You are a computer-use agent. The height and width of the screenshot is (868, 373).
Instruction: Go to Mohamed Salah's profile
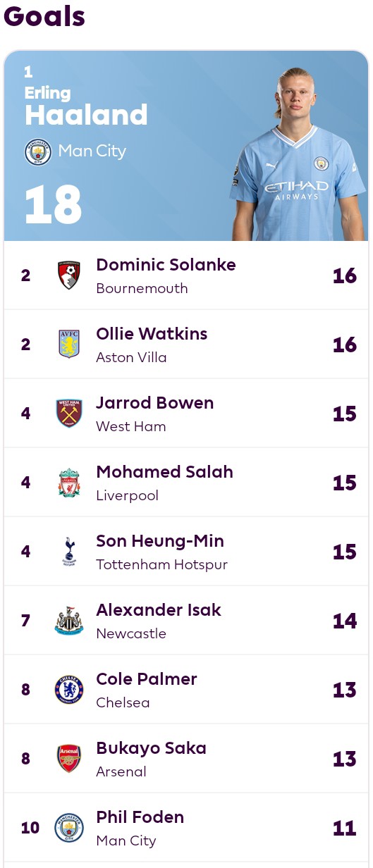(x=164, y=472)
